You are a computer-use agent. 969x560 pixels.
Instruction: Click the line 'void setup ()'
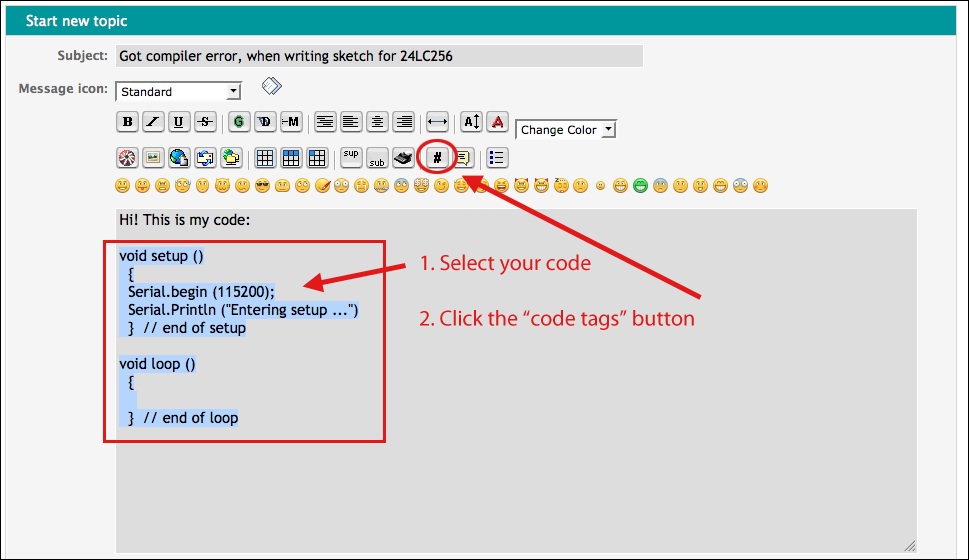pyautogui.click(x=161, y=256)
